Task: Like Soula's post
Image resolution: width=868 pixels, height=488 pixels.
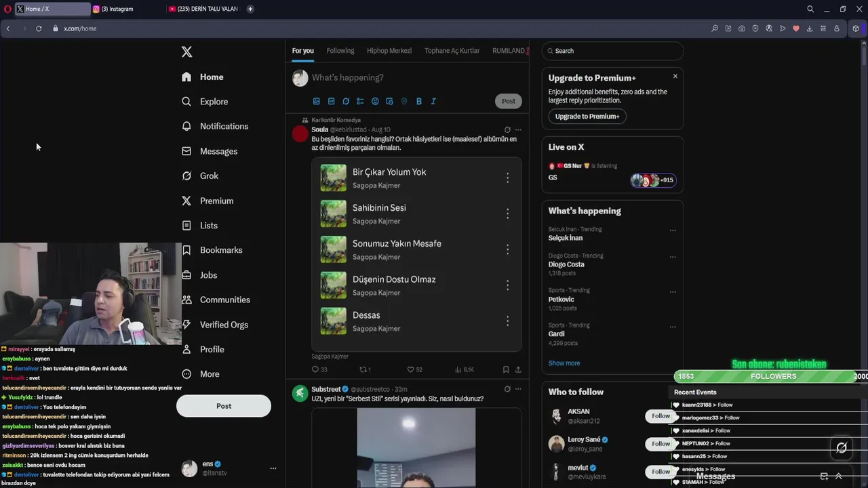Action: click(414, 369)
